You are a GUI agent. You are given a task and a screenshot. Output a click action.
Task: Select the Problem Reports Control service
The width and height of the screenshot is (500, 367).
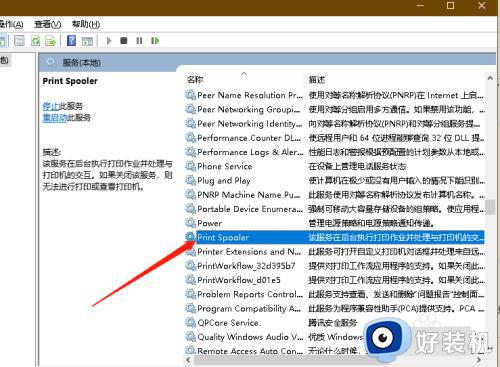pyautogui.click(x=335, y=294)
